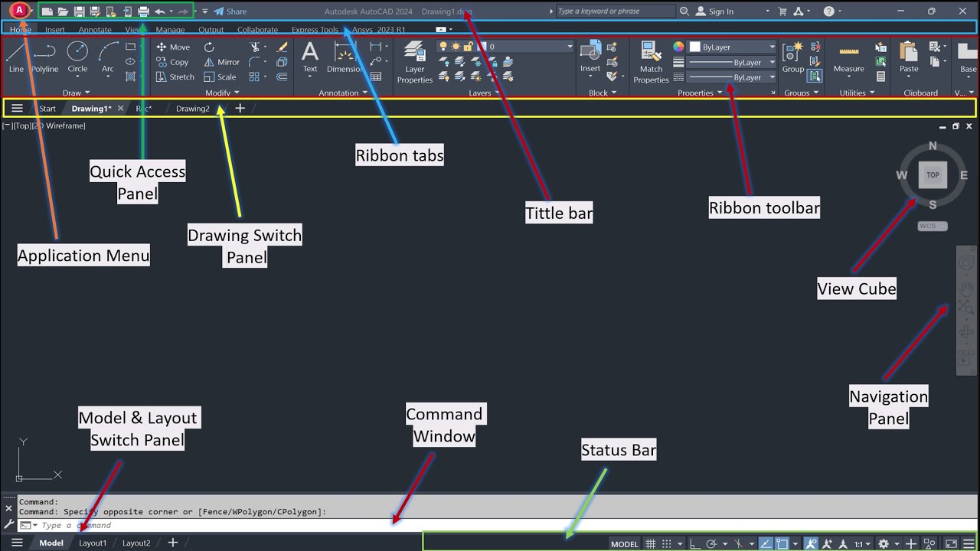Toggle 2D object snap square icon
This screenshot has width=980, height=551.
coord(782,544)
